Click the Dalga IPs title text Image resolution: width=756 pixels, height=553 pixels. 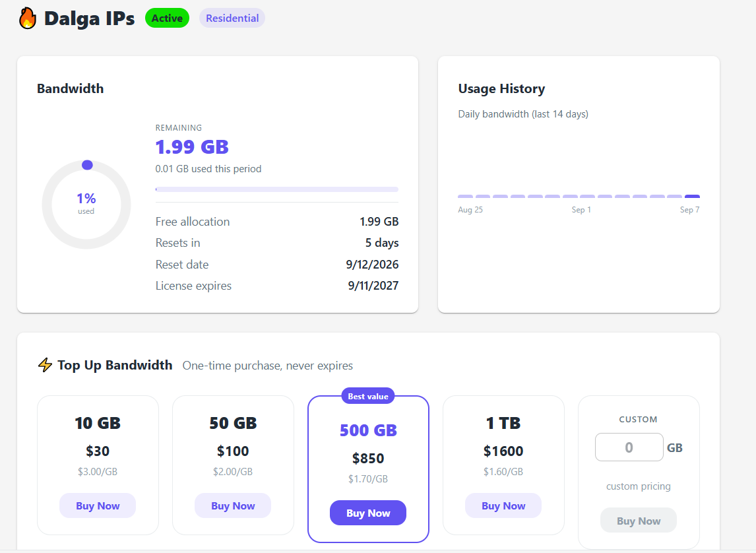(x=89, y=18)
